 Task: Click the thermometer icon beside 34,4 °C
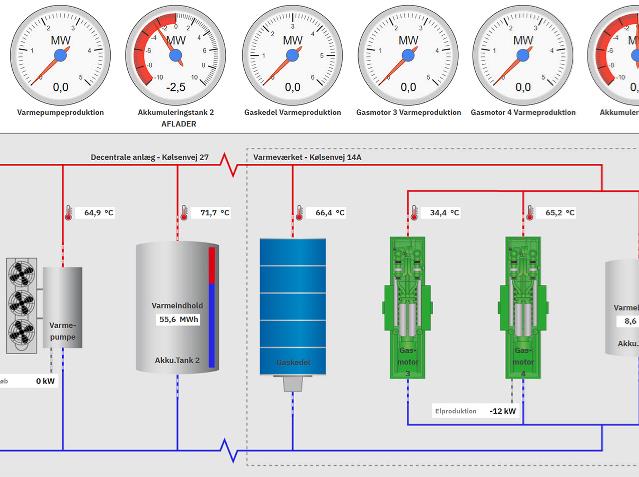[x=414, y=213]
